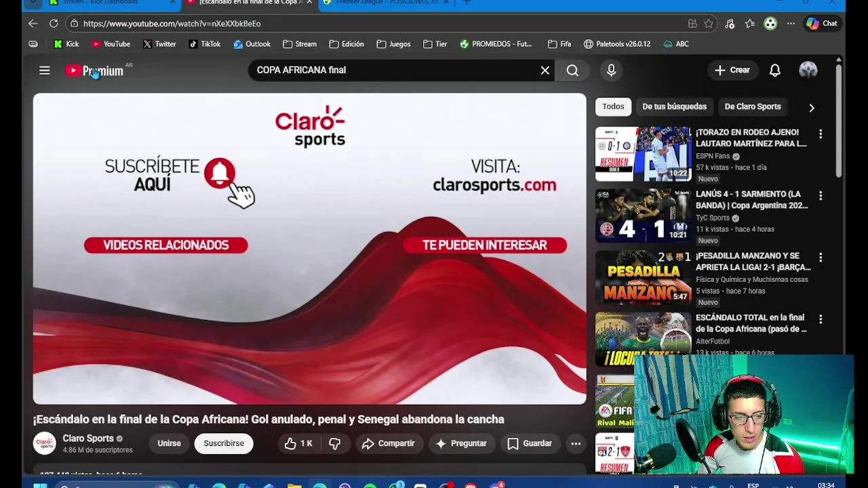The image size is (868, 488).
Task: Show more filter chips with the arrow
Action: [811, 107]
